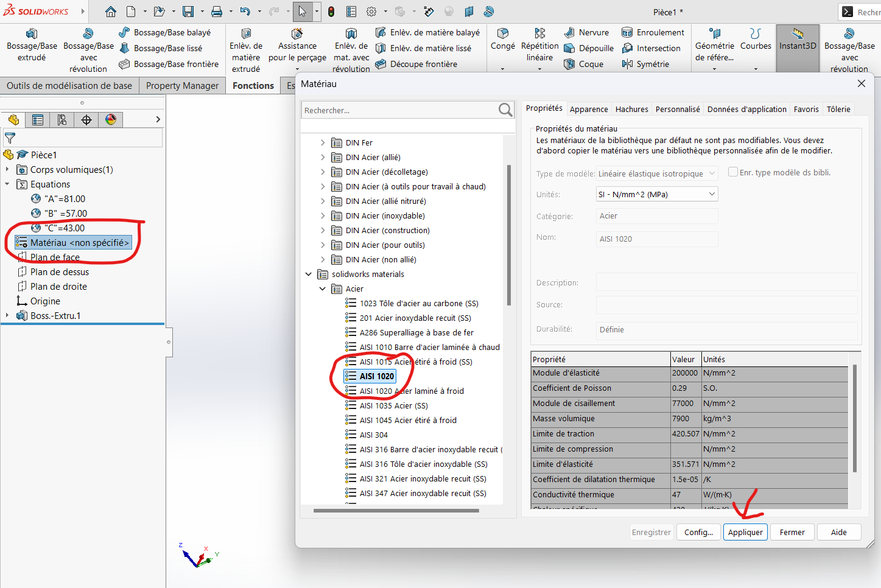Screen dimensions: 881x588
Task: Click the Dépouille tool
Action: tap(589, 48)
